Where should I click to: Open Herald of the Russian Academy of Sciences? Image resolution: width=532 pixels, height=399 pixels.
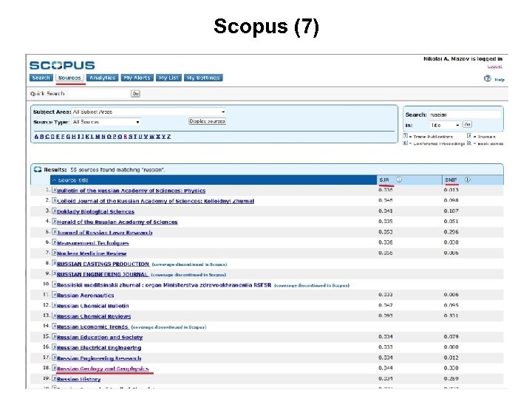tap(117, 222)
